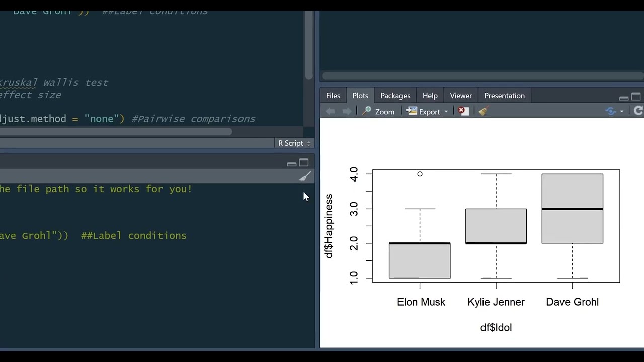This screenshot has height=362, width=644.
Task: Open the Export plot dropdown
Action: point(427,111)
